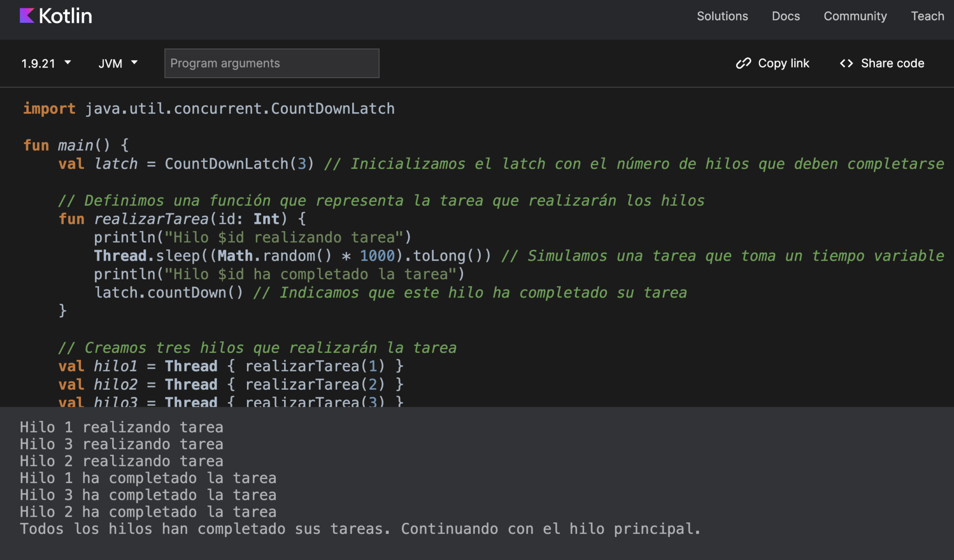
Task: Select the realizarTarea function name
Action: pos(151,219)
